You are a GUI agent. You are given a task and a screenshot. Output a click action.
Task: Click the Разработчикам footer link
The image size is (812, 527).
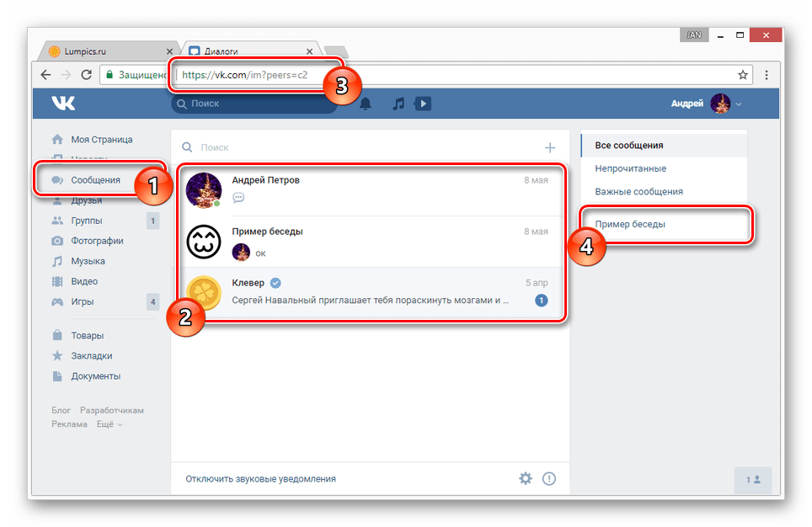coord(112,410)
